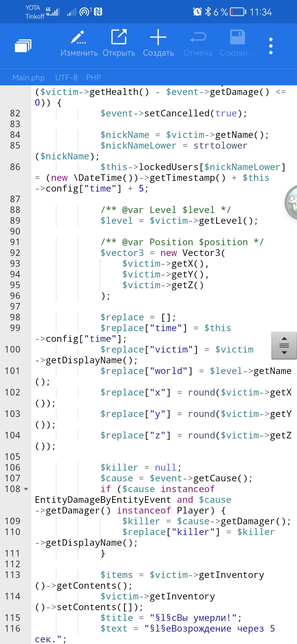Tap the Сохранить floppy disk icon
The image size is (297, 644).
coord(237,37)
